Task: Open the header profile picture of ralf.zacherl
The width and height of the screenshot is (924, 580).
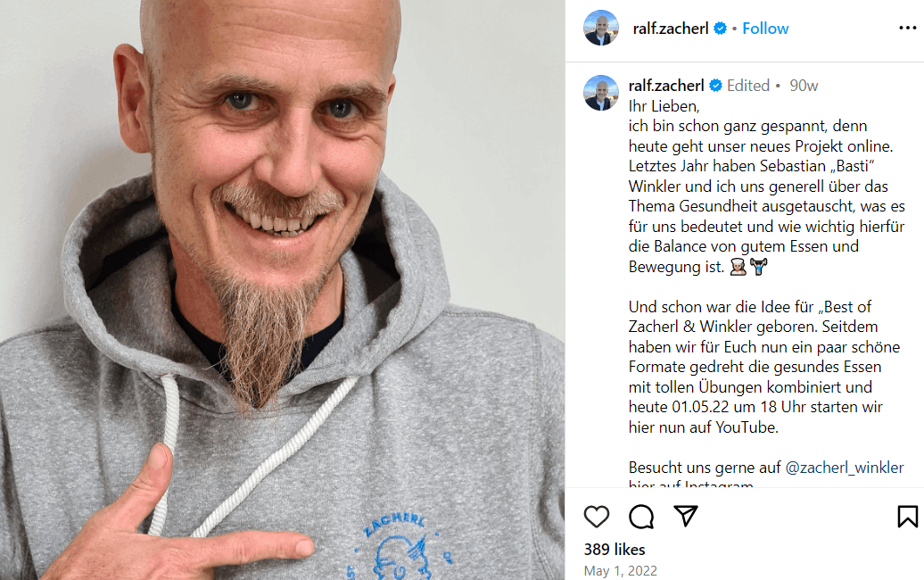Action: (601, 28)
